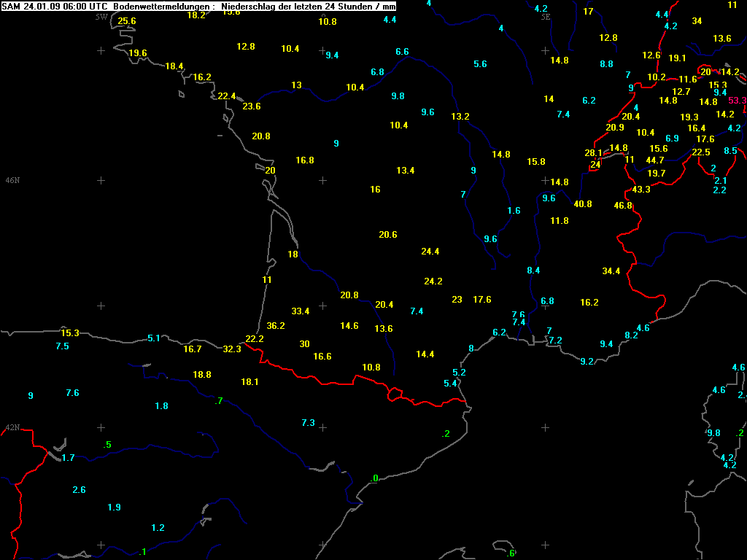Pick the yellow 36.2 station value
The width and height of the screenshot is (747, 560).
pos(276,326)
